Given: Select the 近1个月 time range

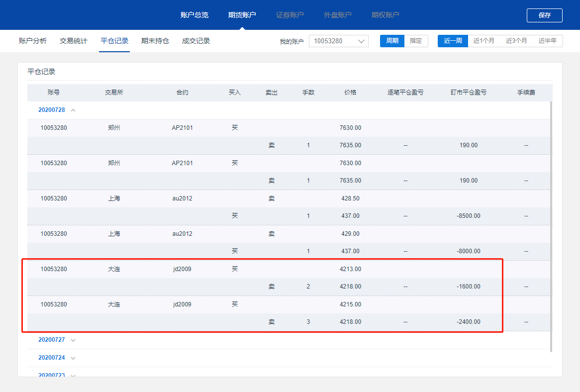Looking at the screenshot, I should click(x=484, y=41).
